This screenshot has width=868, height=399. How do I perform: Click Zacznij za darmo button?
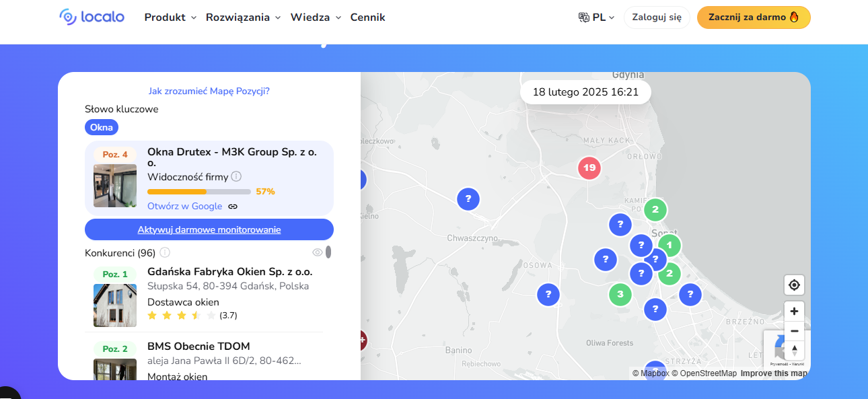tap(754, 17)
